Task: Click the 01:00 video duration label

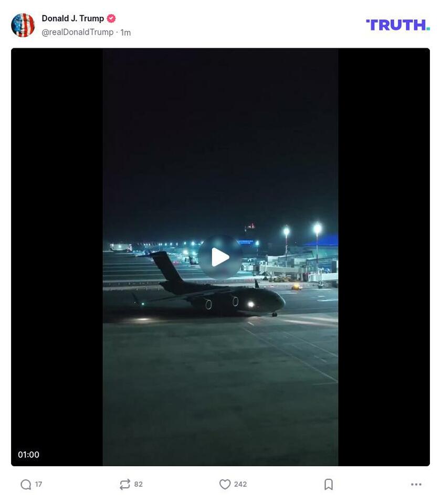Action: [29, 455]
